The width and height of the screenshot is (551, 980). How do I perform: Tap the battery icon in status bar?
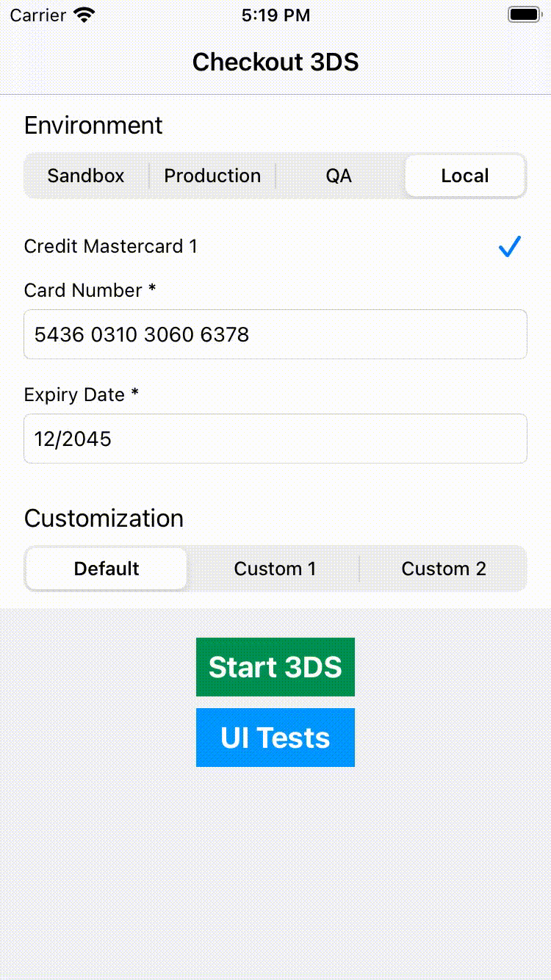tap(525, 15)
